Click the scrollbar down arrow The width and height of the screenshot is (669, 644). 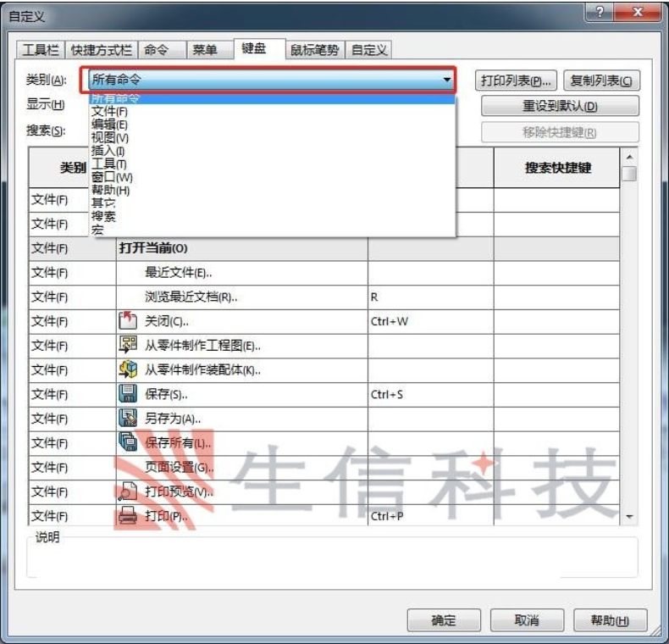[629, 517]
